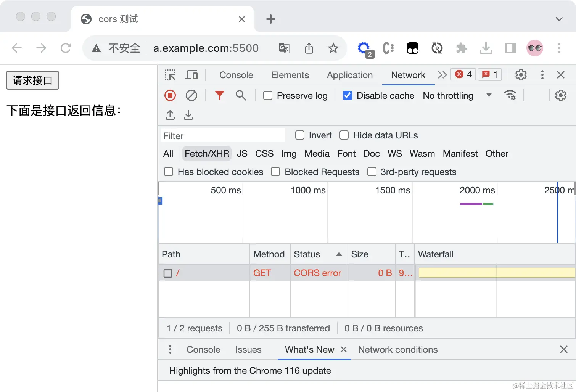This screenshot has height=392, width=576.
Task: Filter requests by JS
Action: (x=242, y=153)
